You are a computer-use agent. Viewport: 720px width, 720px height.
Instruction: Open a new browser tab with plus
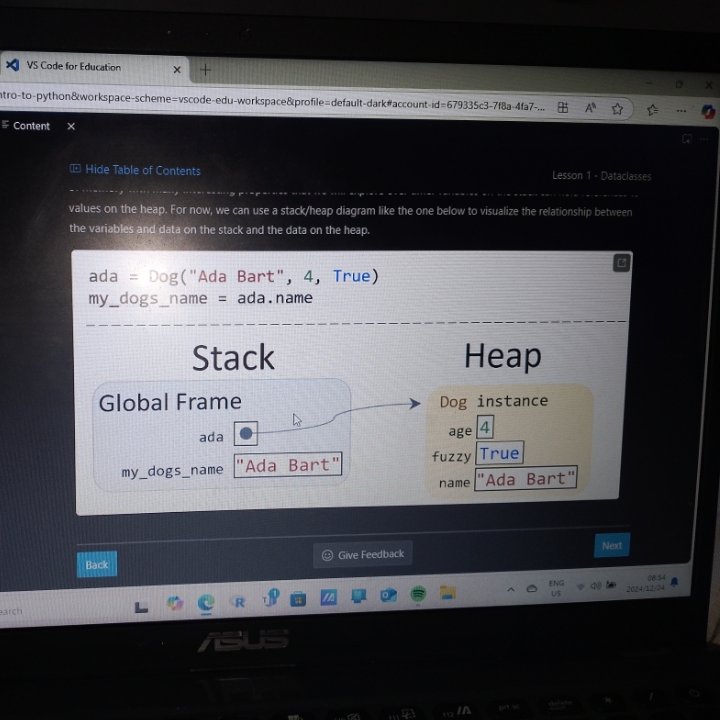point(205,70)
